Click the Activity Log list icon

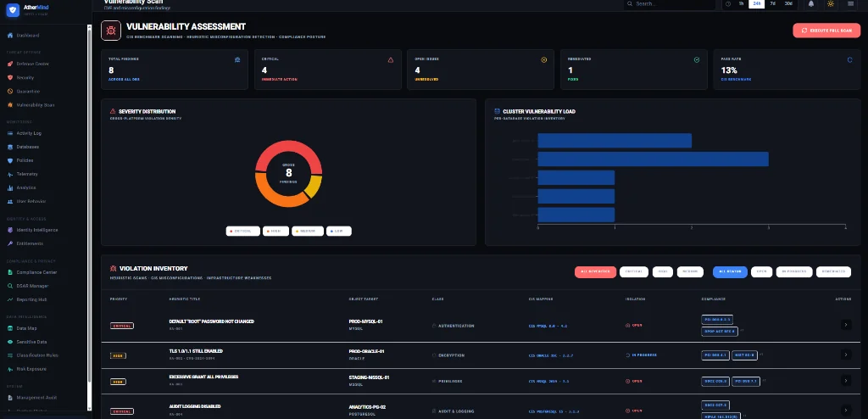[10, 133]
